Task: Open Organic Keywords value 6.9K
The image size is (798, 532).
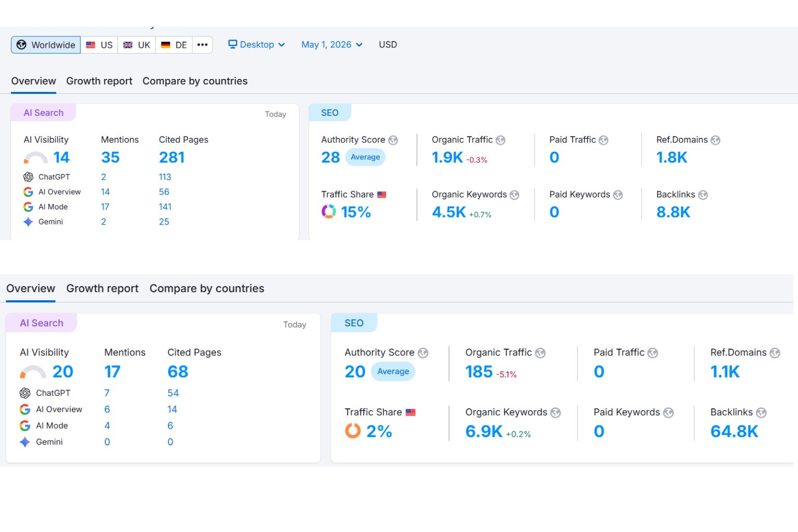Action: coord(484,431)
